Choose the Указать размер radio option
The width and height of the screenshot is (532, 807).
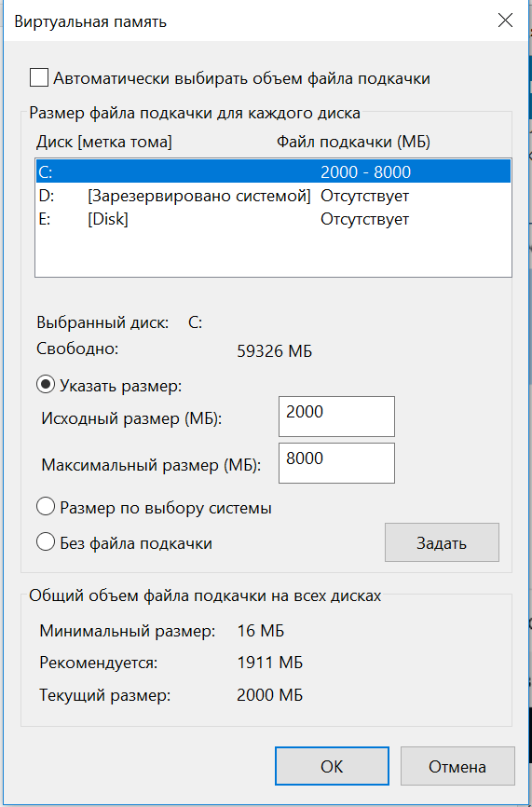pos(46,386)
